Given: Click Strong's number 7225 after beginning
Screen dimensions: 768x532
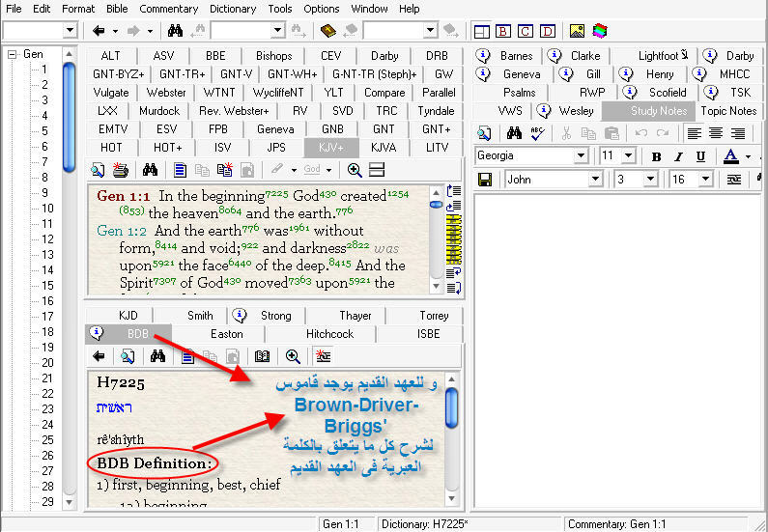Looking at the screenshot, I should pyautogui.click(x=277, y=194).
